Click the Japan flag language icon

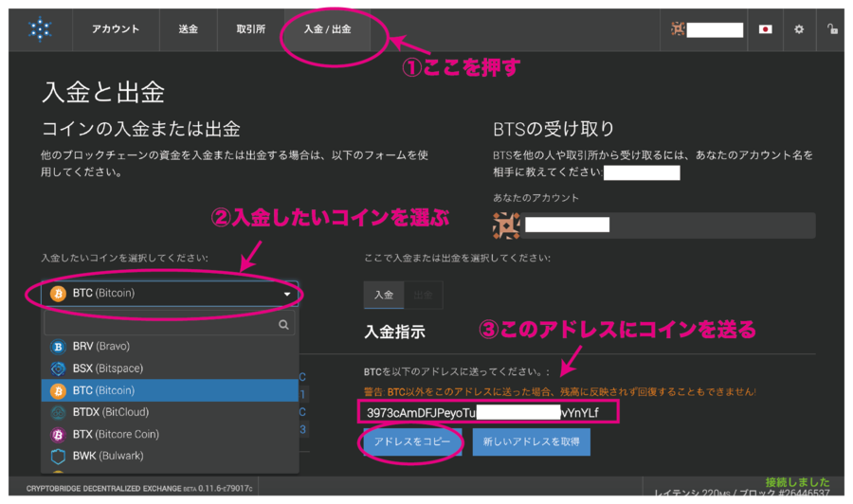pyautogui.click(x=765, y=29)
